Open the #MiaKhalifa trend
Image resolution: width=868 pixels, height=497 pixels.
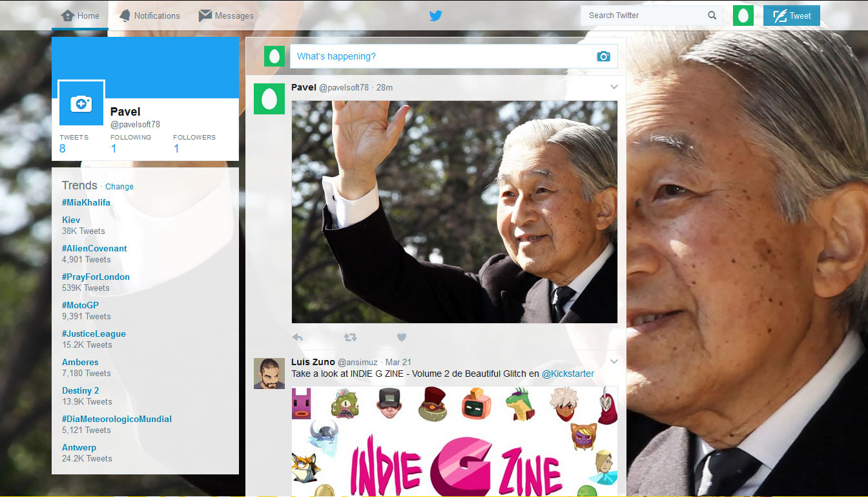[x=86, y=202]
